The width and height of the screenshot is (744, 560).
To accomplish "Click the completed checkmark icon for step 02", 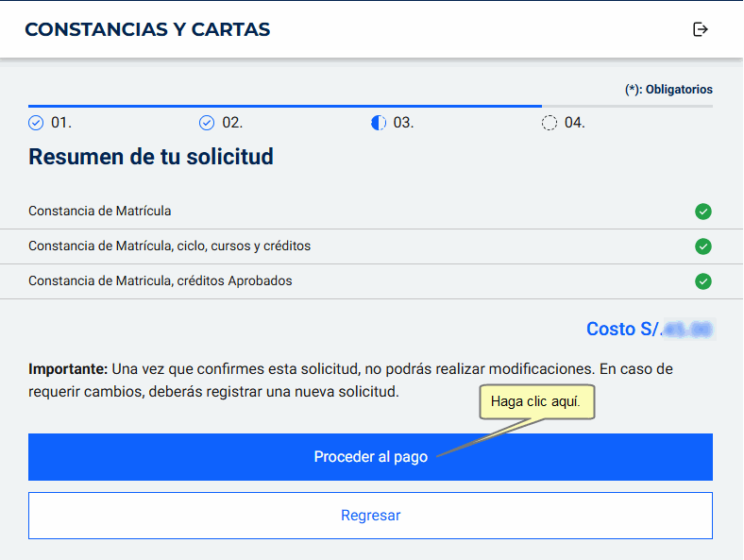I will [207, 123].
